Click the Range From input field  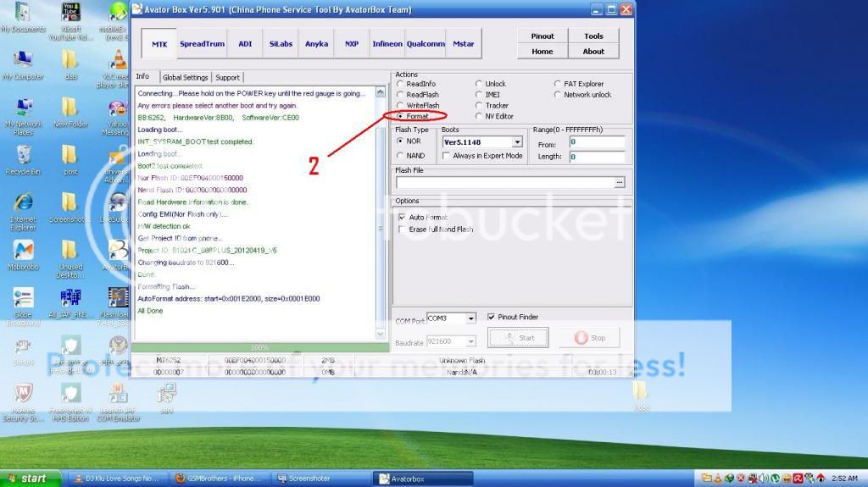[x=597, y=142]
